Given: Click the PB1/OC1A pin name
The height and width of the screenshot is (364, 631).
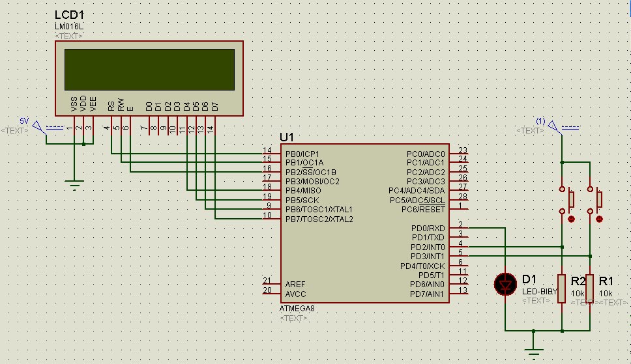Looking at the screenshot, I should pyautogui.click(x=304, y=163).
